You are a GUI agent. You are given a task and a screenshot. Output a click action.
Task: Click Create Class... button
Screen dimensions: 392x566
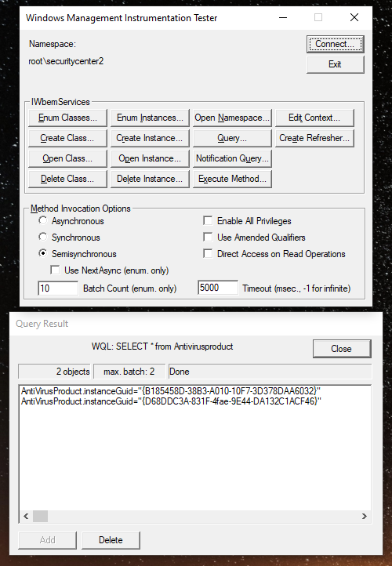[67, 138]
